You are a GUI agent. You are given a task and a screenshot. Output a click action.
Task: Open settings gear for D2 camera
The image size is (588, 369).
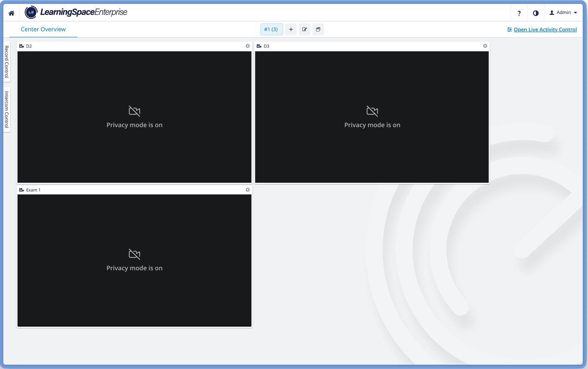[248, 46]
